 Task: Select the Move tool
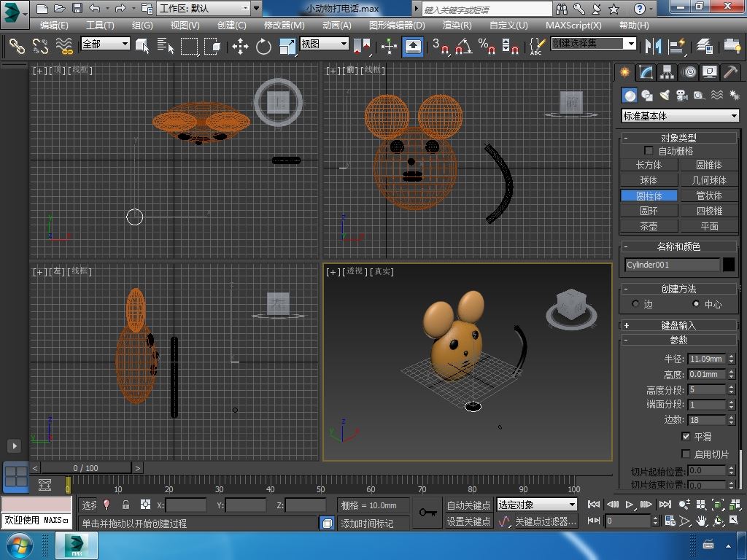tap(240, 46)
